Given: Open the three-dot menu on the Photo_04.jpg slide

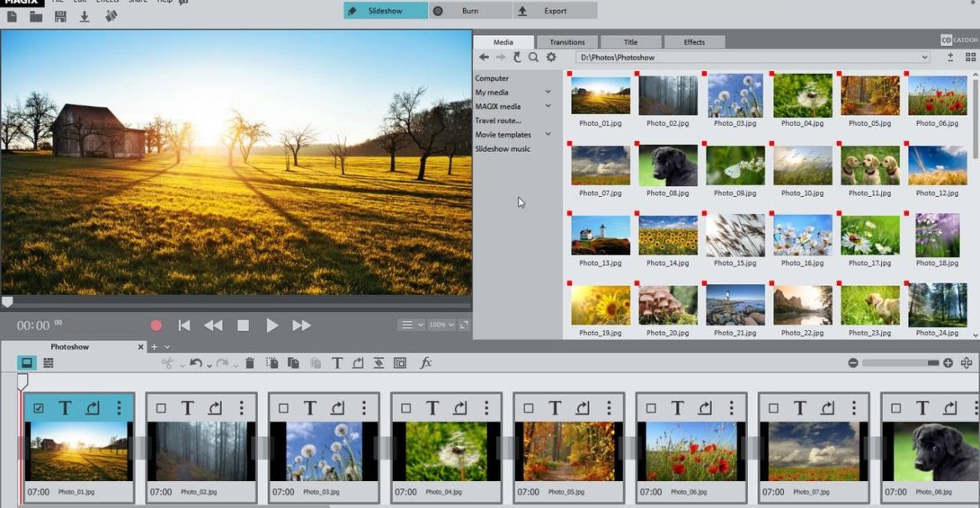Looking at the screenshot, I should coord(487,408).
